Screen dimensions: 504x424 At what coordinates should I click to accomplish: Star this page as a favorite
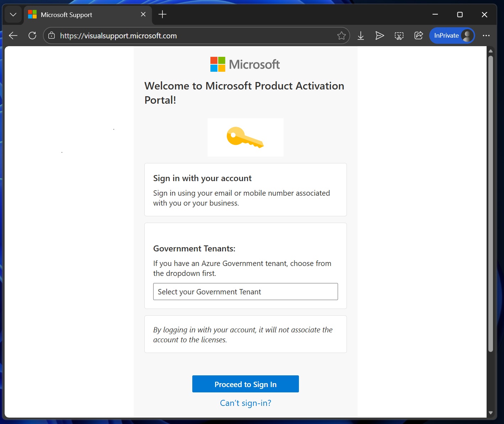pyautogui.click(x=341, y=36)
